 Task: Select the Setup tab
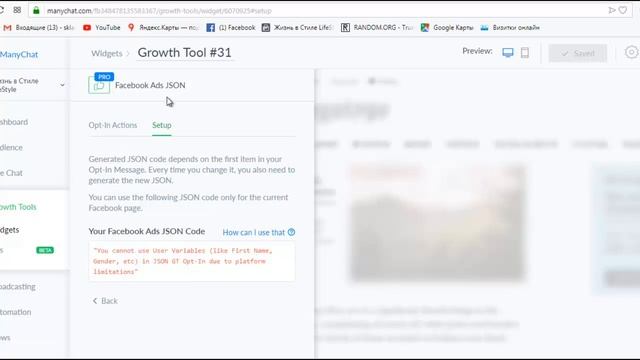(162, 125)
